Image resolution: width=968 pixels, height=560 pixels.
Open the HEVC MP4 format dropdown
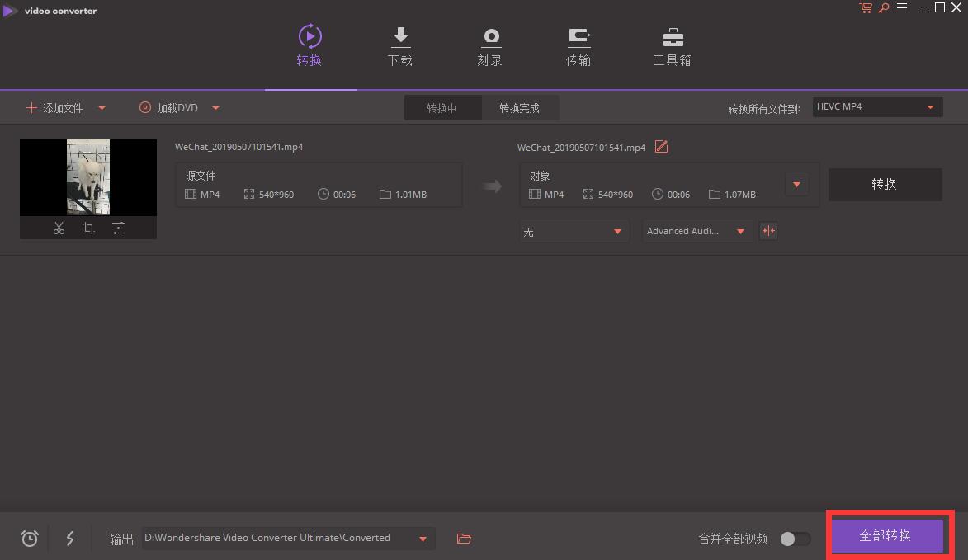(x=876, y=106)
